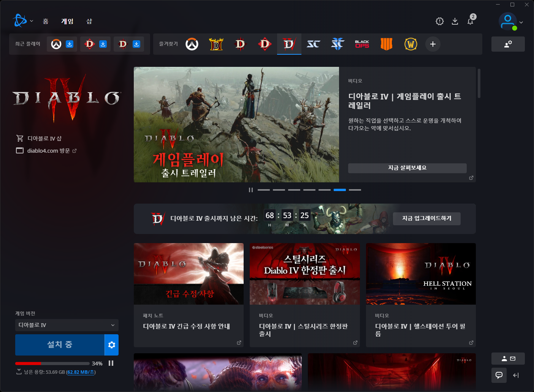Go to first carousel slide indicator
Viewport: 534px width, 392px height.
tap(264, 190)
